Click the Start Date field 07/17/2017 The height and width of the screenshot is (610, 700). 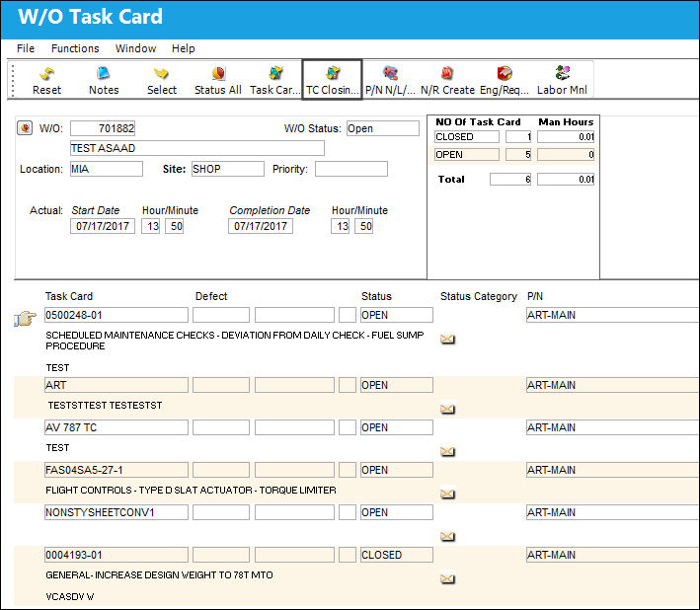tap(103, 226)
